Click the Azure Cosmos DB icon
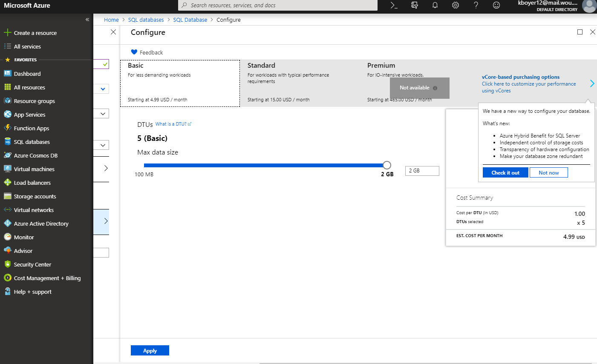The image size is (597, 364). coord(7,155)
